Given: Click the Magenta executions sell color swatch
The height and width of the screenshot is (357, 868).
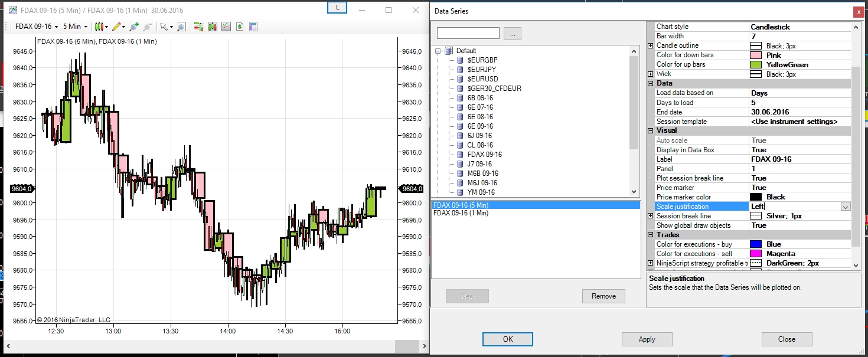Looking at the screenshot, I should [x=756, y=254].
